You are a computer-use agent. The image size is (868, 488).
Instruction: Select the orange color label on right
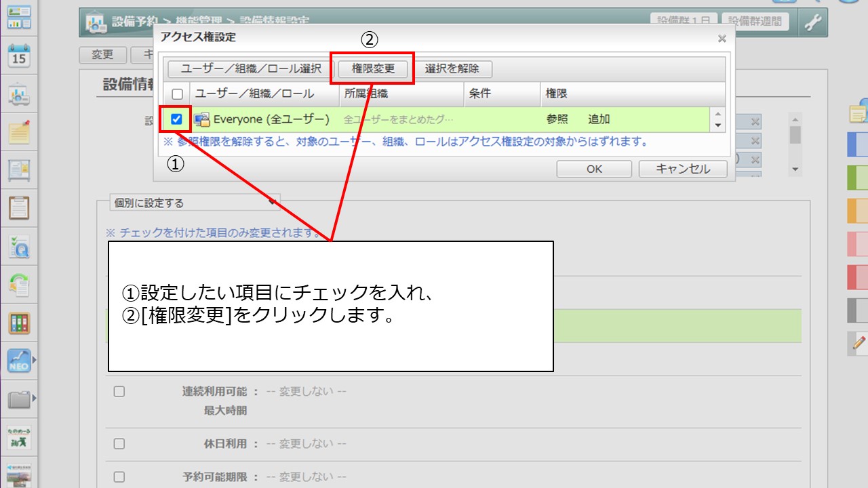coord(856,211)
